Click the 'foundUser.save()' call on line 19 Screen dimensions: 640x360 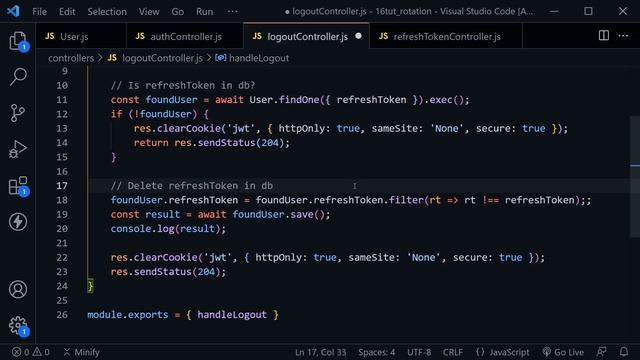pyautogui.click(x=278, y=214)
